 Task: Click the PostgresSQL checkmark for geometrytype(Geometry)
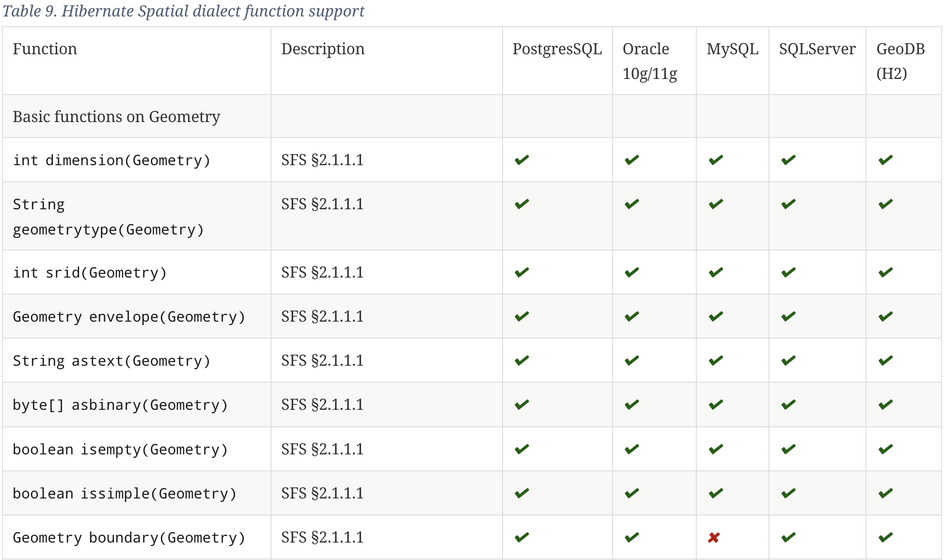[x=522, y=204]
